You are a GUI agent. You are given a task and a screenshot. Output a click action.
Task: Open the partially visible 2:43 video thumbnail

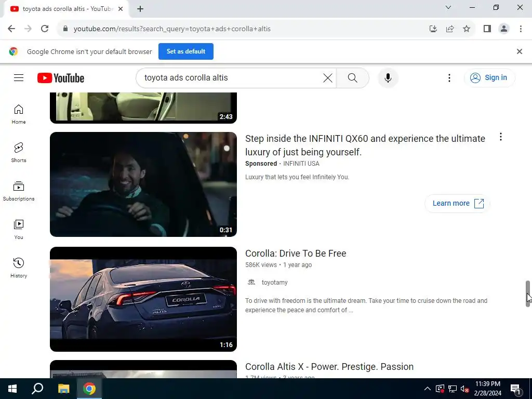pos(143,108)
